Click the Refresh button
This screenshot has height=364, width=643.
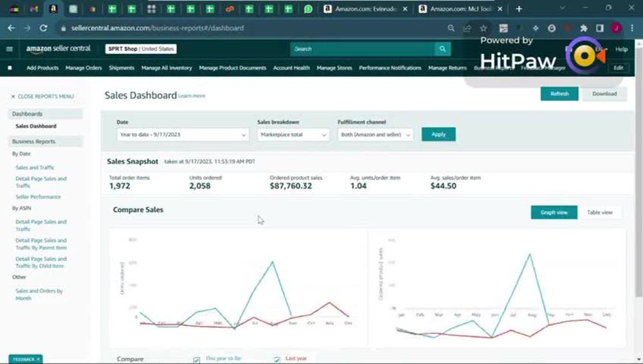pyautogui.click(x=559, y=94)
